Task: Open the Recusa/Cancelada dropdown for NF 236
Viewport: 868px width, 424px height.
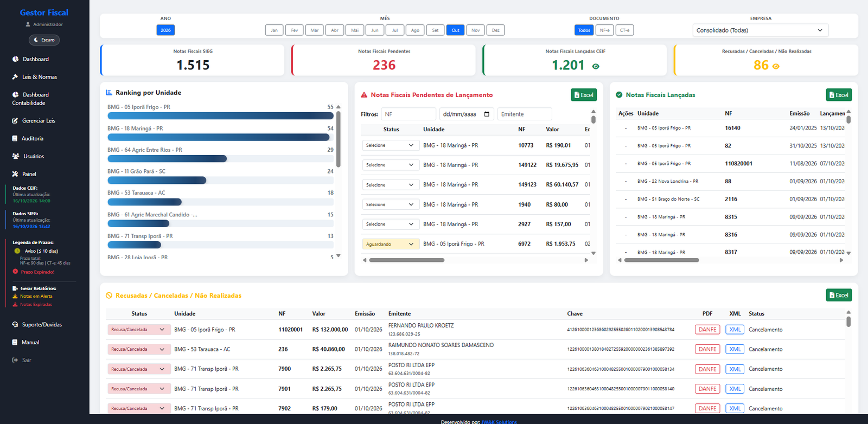Action: [x=139, y=349]
